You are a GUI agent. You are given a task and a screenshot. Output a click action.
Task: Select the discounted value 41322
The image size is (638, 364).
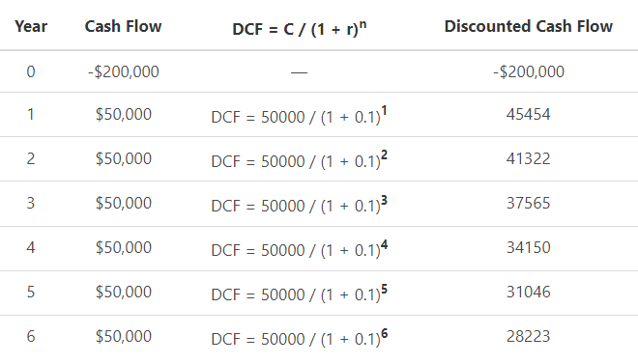click(528, 158)
